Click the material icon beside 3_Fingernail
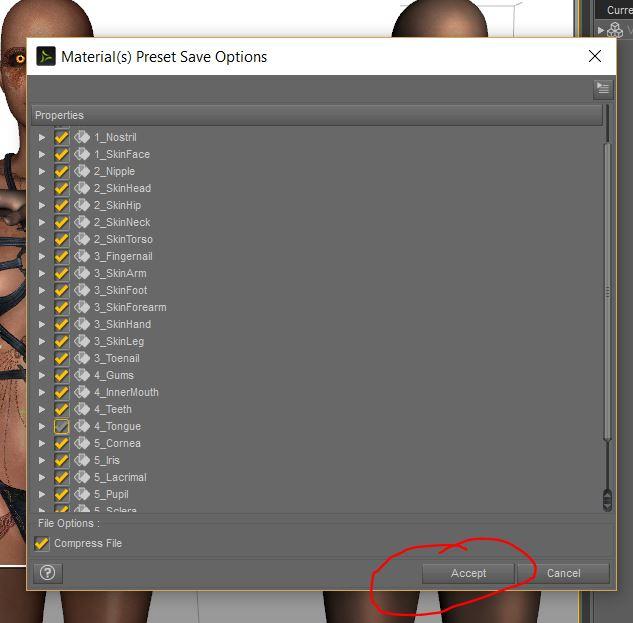This screenshot has height=623, width=633. coord(82,256)
